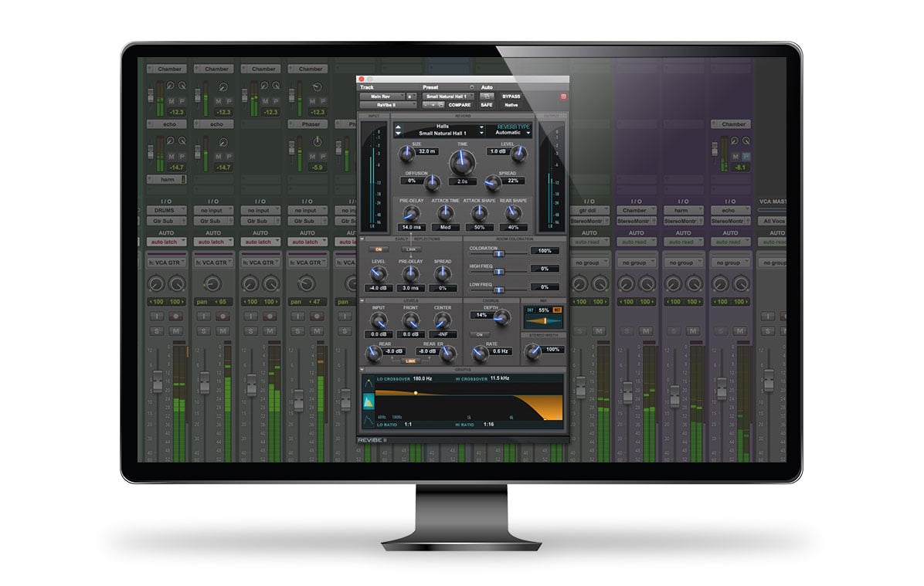924x586 pixels.
Task: Click the LO CROSSOVER breakpoint dot on the graph
Action: click(416, 393)
